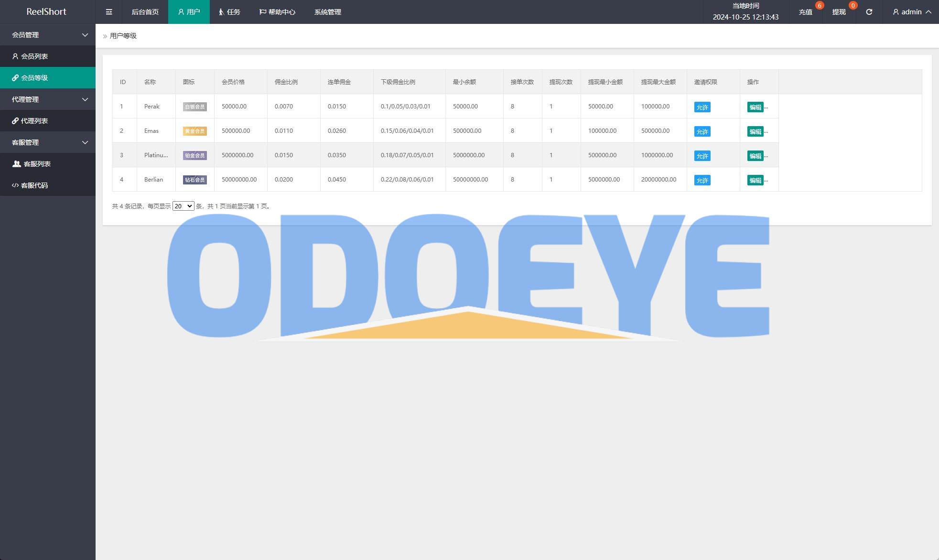Select 会员等级 in sidebar
The image size is (939, 560).
point(48,78)
